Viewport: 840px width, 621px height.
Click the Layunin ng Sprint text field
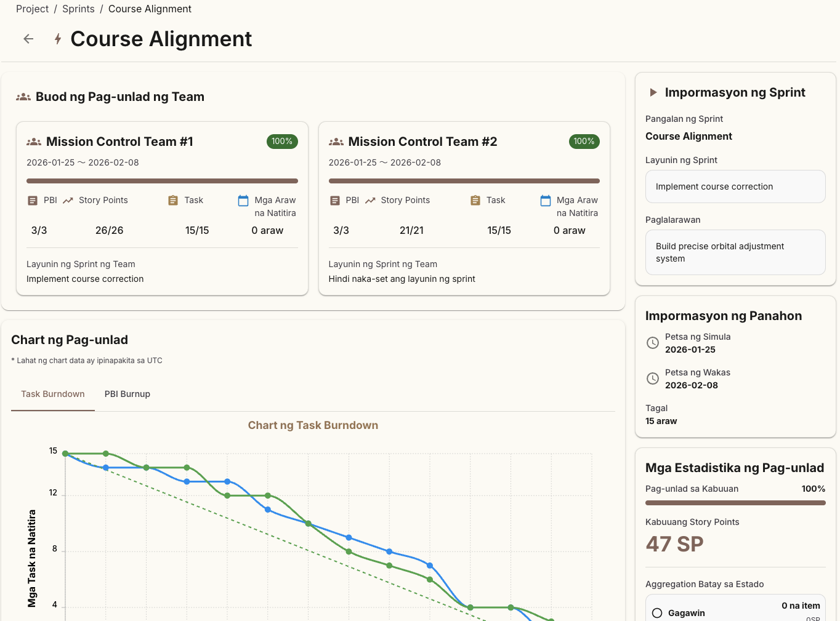pyautogui.click(x=735, y=186)
